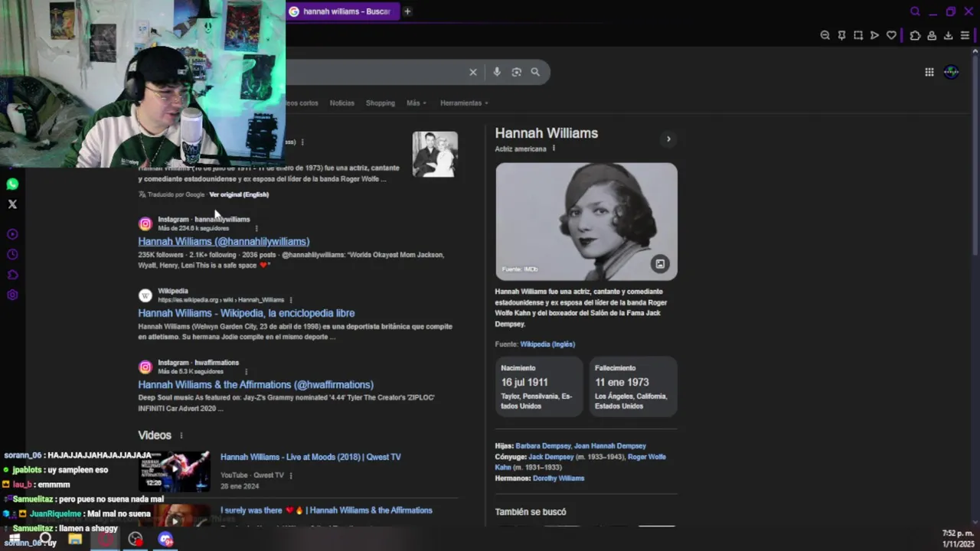Switch to Videos cortos filter
Viewport: 980px width, 551px height.
(301, 103)
